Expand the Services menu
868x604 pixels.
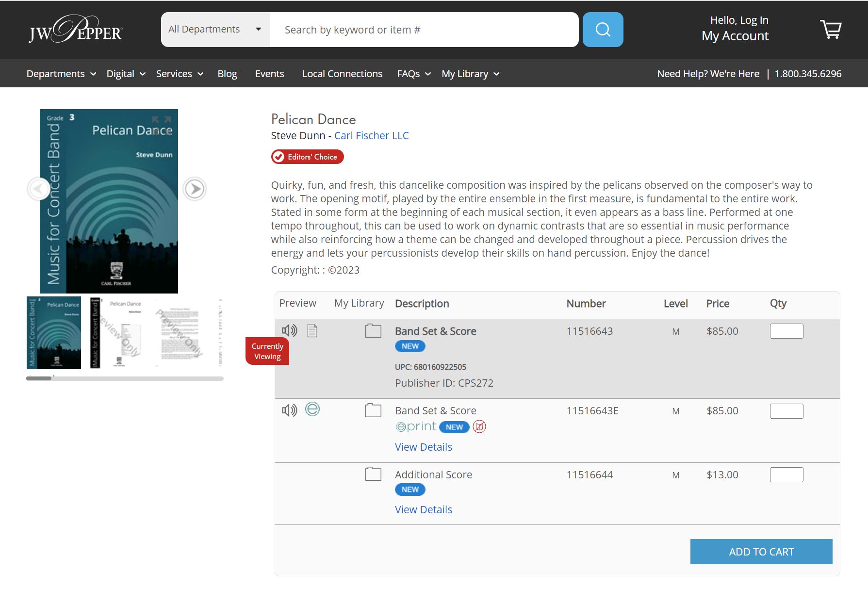tap(180, 74)
